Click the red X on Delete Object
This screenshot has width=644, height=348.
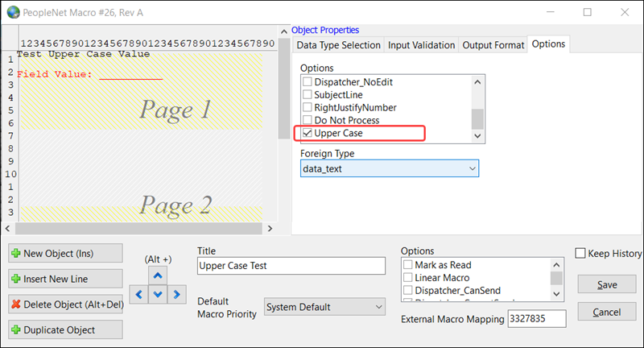(16, 304)
